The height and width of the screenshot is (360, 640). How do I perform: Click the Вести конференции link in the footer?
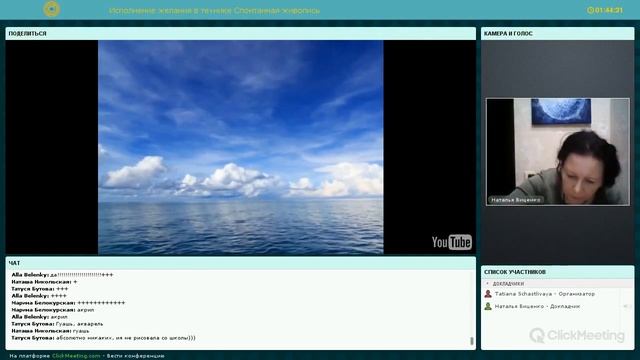pos(136,356)
